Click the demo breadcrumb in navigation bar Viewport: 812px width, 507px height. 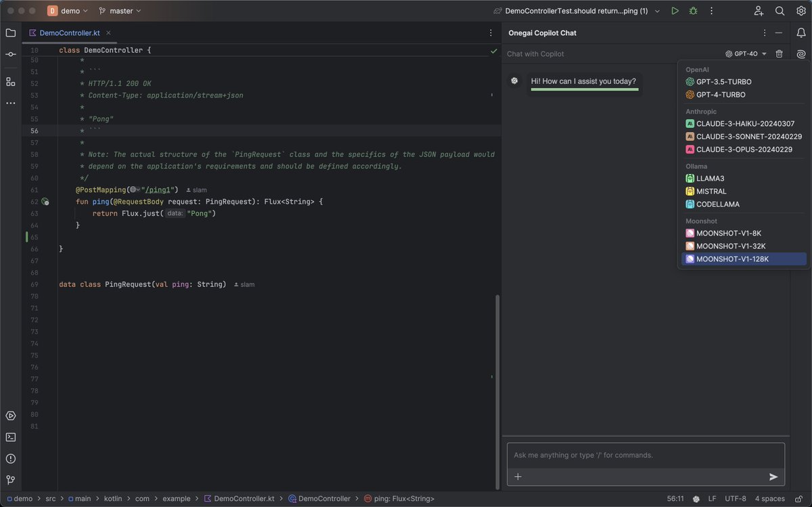(18, 499)
